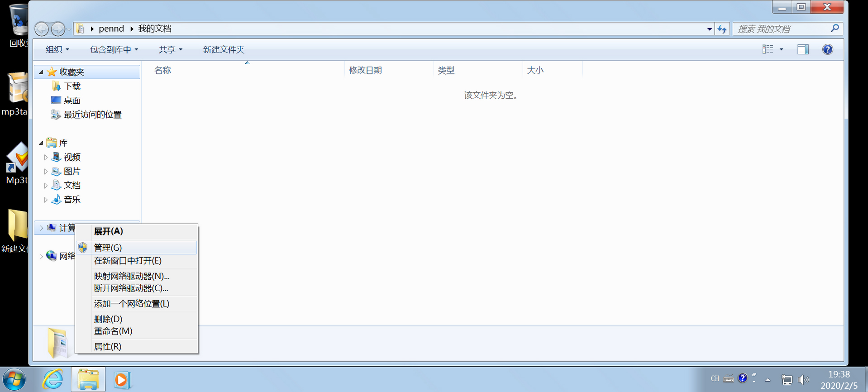Click the search magnifier icon
This screenshot has width=868, height=392.
click(835, 29)
